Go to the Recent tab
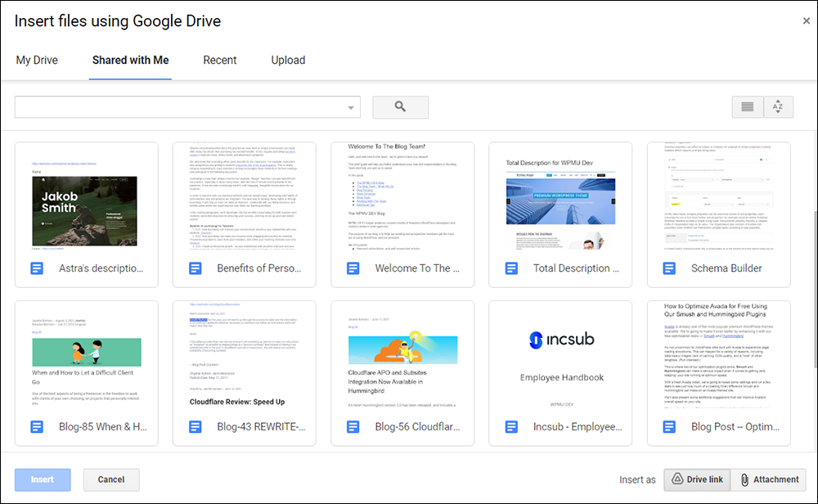The image size is (818, 504). coord(219,61)
